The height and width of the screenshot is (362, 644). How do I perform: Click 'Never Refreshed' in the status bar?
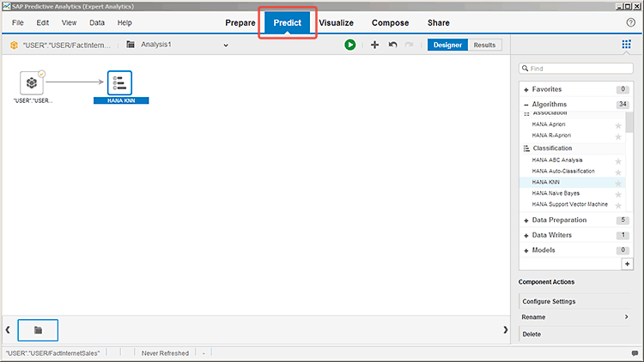tap(165, 353)
